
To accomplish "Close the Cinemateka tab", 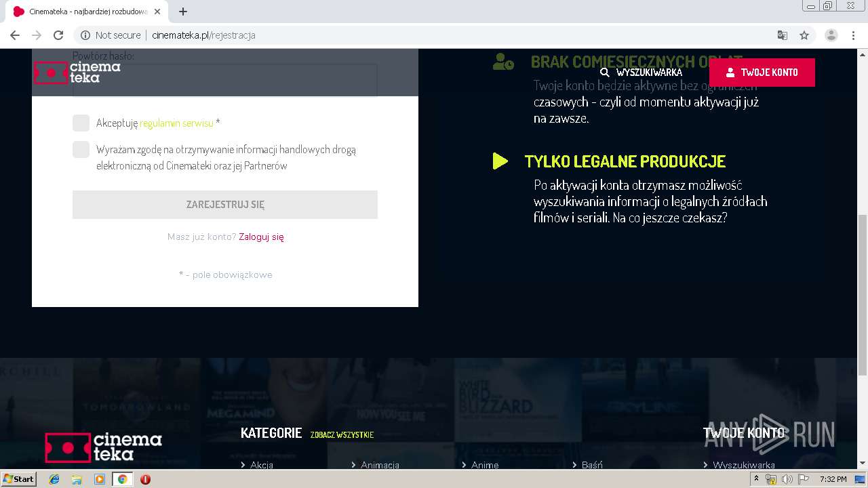I will 157,12.
